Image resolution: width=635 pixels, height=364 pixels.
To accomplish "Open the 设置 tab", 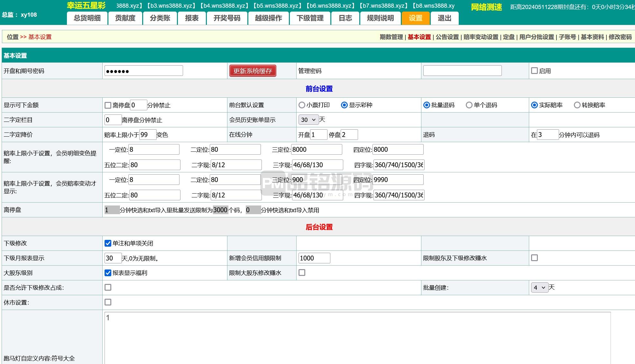I will [415, 18].
